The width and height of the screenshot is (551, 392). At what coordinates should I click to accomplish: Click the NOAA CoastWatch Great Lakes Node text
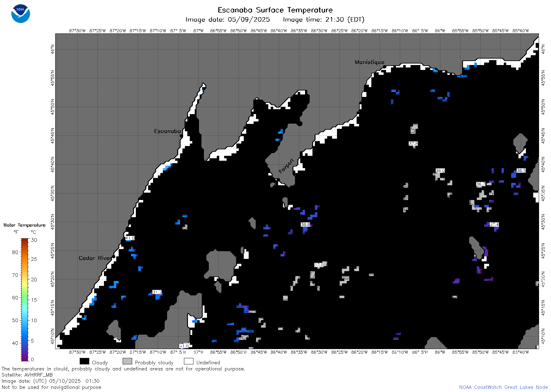(503, 387)
